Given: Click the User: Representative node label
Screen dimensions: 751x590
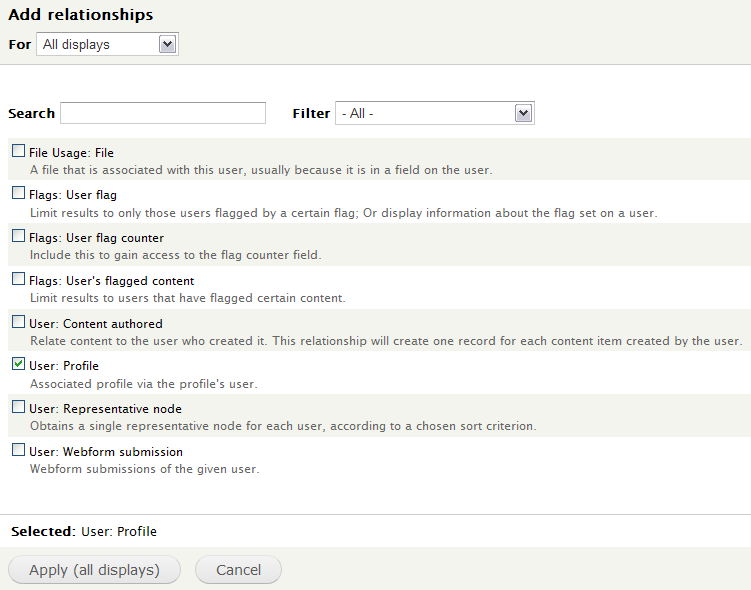Looking at the screenshot, I should coord(105,409).
